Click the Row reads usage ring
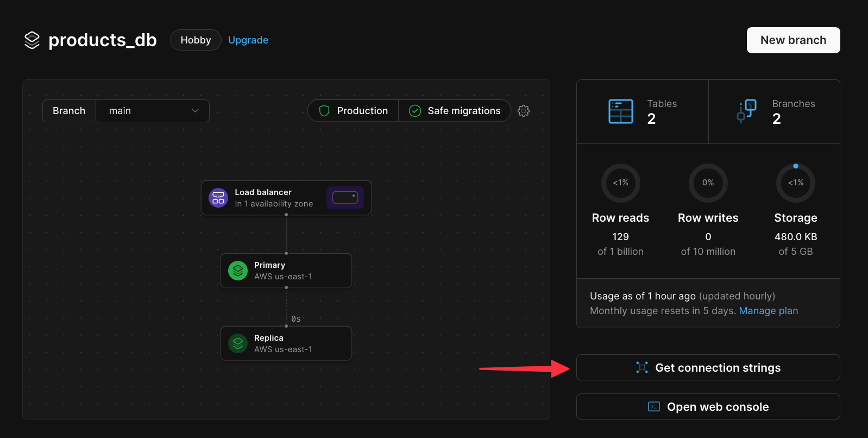The image size is (868, 438). coord(621,183)
